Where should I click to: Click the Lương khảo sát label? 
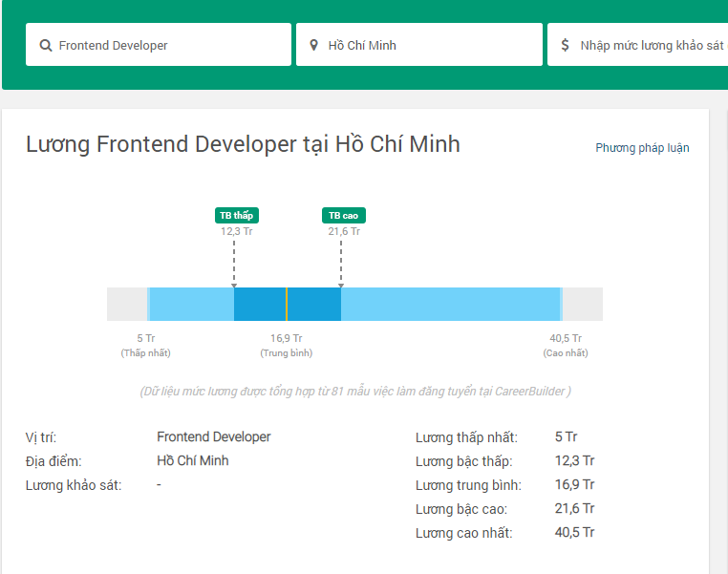pyautogui.click(x=74, y=485)
